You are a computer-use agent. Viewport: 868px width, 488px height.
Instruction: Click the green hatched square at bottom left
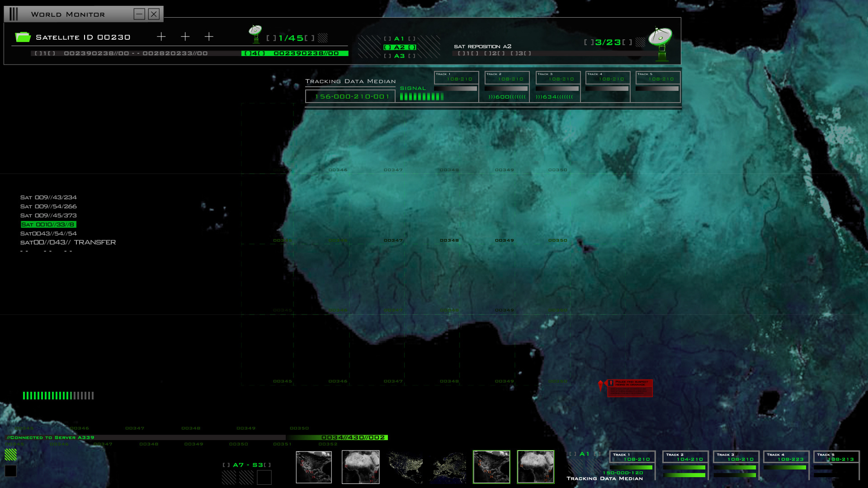click(x=10, y=455)
